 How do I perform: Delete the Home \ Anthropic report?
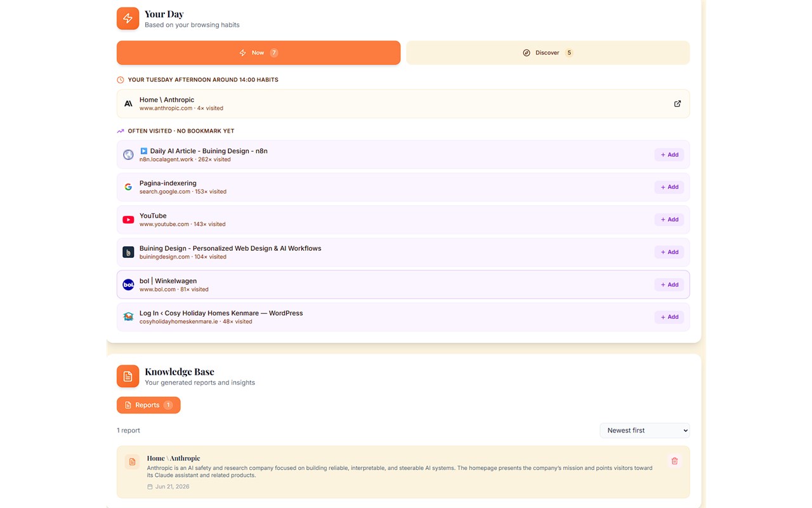tap(674, 461)
